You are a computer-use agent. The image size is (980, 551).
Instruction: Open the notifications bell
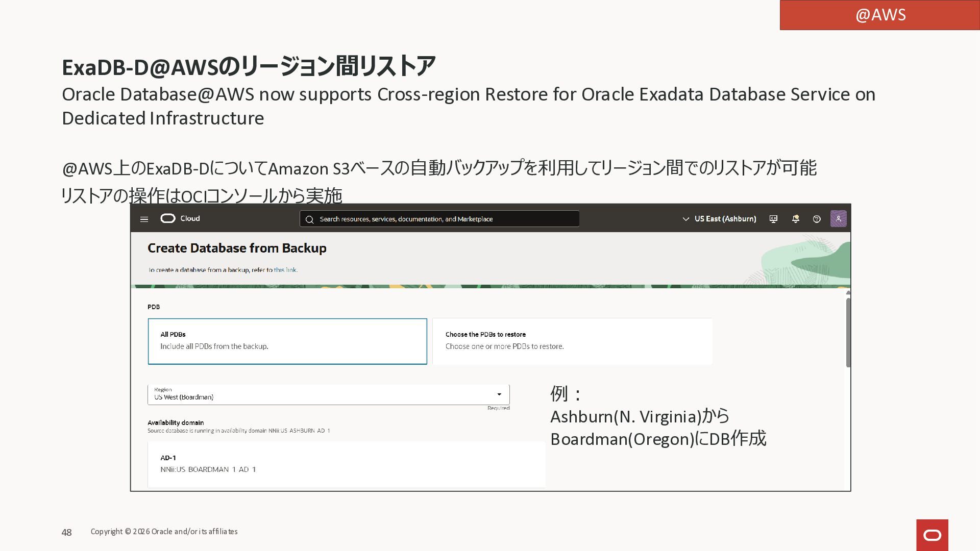pos(795,219)
